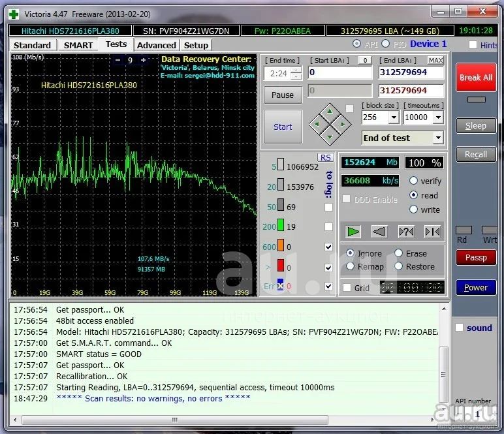
Task: Click the left arrow in the diamond navigator
Action: point(317,124)
